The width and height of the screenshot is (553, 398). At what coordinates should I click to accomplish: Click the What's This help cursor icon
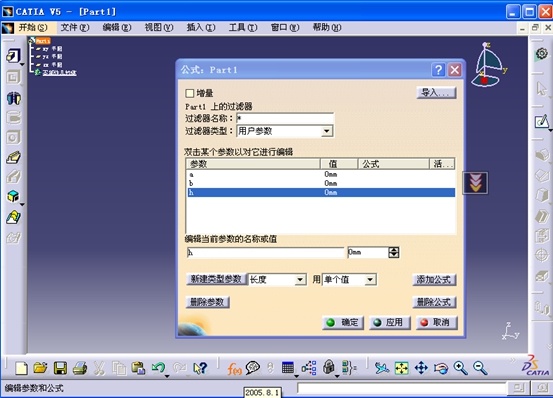(x=200, y=368)
